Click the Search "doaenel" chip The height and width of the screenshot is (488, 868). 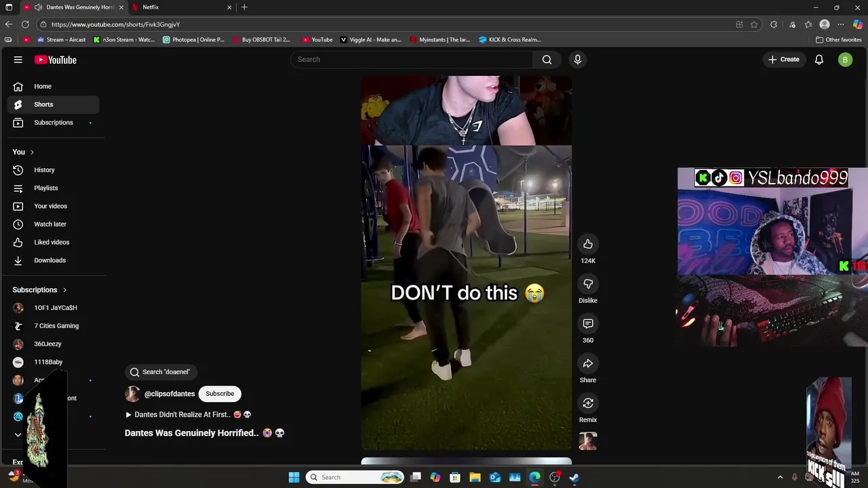click(161, 372)
